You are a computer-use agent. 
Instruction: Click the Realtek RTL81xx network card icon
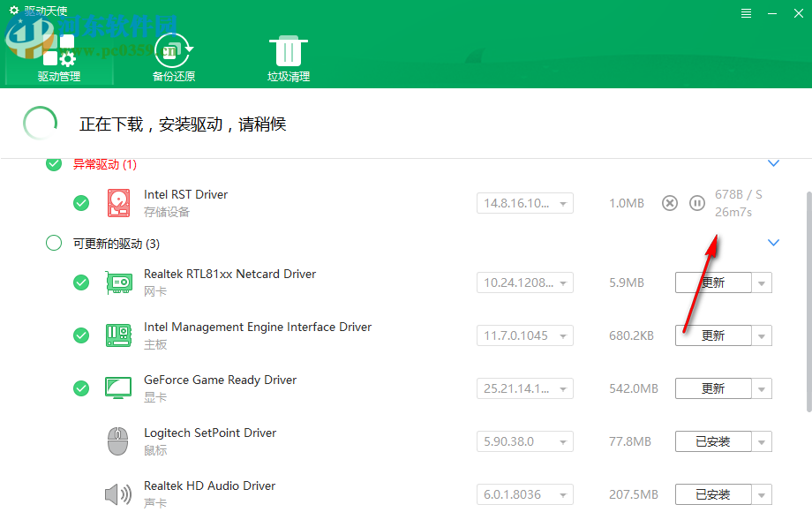(x=118, y=282)
